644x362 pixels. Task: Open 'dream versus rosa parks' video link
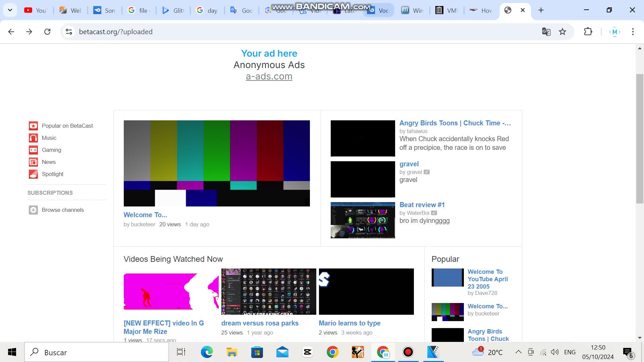(260, 323)
